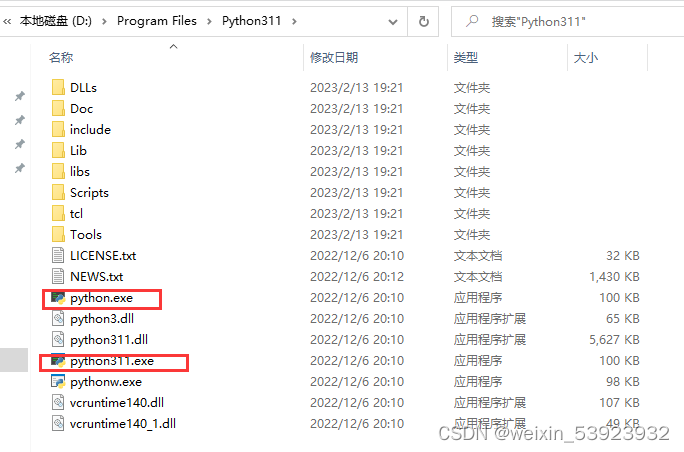Click the LICENSE.txt document icon

[x=58, y=255]
